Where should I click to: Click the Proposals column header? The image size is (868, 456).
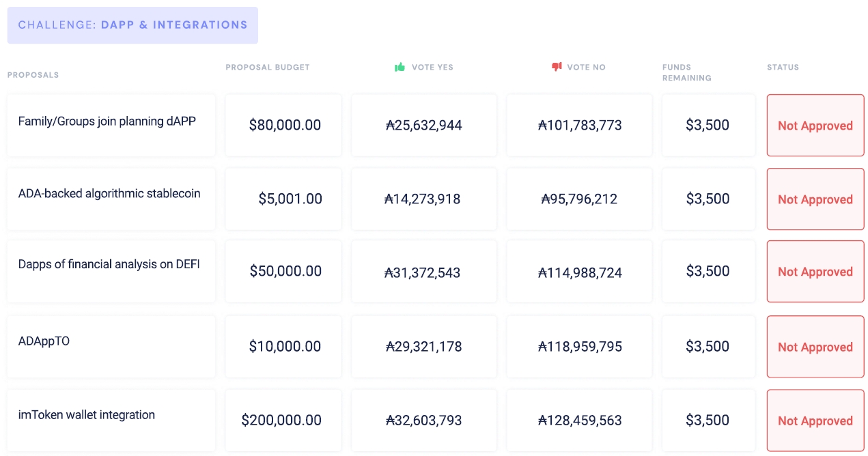(33, 75)
